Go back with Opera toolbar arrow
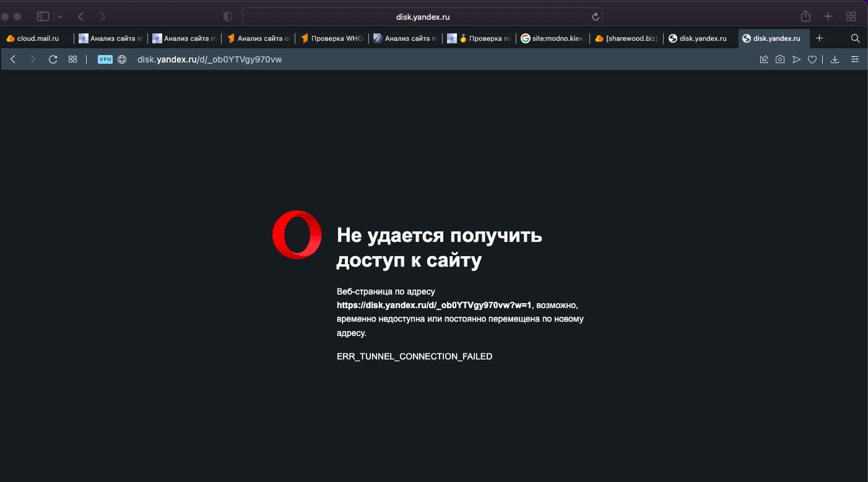The height and width of the screenshot is (482, 868). (x=14, y=59)
